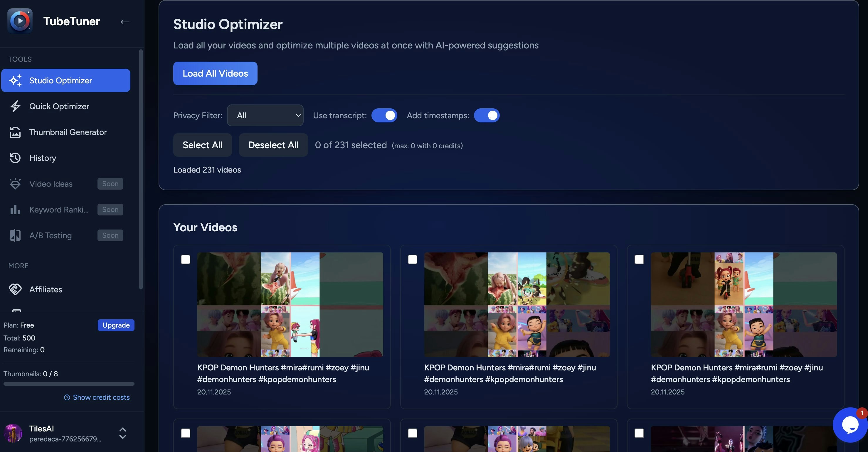Open the A/B Testing menu item

51,235
